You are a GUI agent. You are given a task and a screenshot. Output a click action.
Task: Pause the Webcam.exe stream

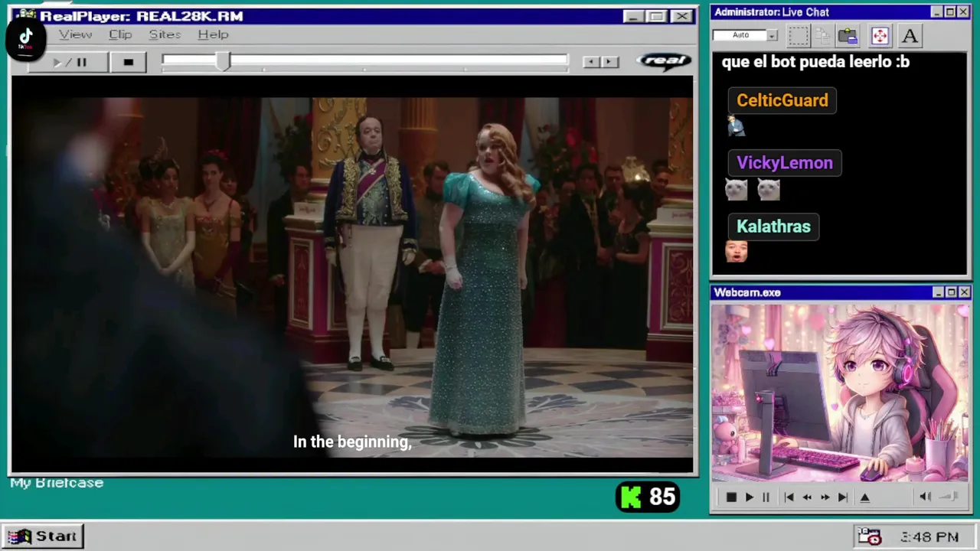tap(766, 497)
